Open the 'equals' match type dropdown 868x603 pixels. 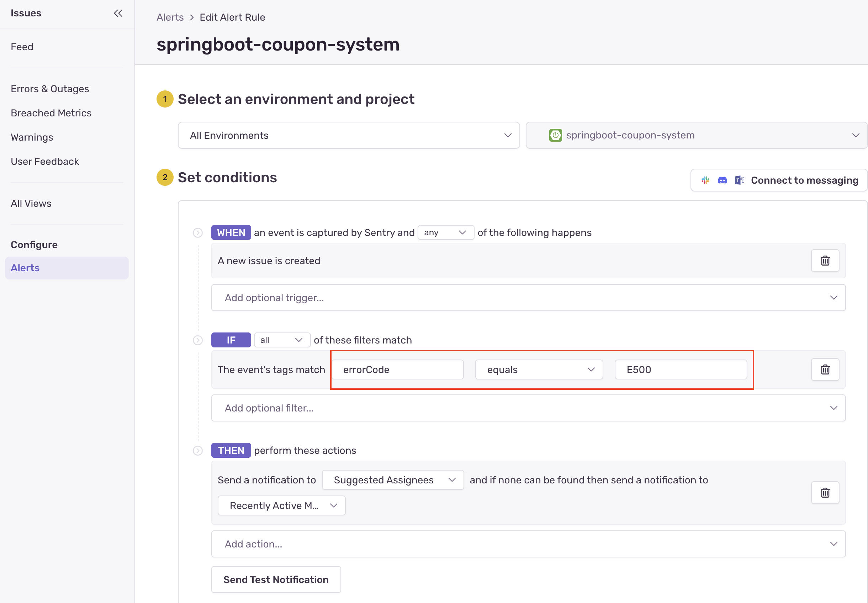(x=539, y=369)
